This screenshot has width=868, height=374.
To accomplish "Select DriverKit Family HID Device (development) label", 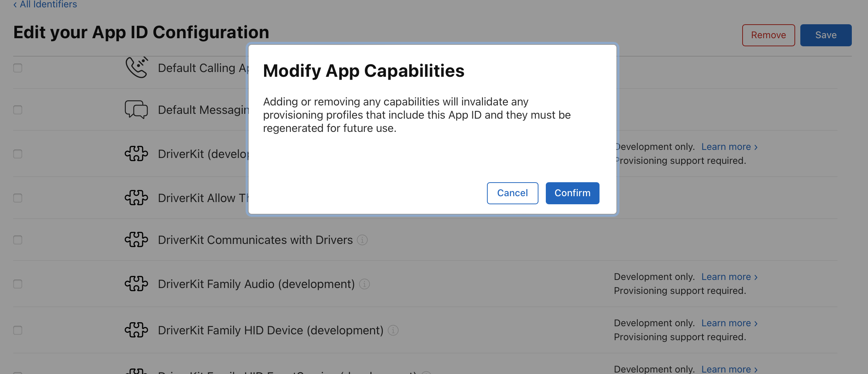I will pos(271,330).
